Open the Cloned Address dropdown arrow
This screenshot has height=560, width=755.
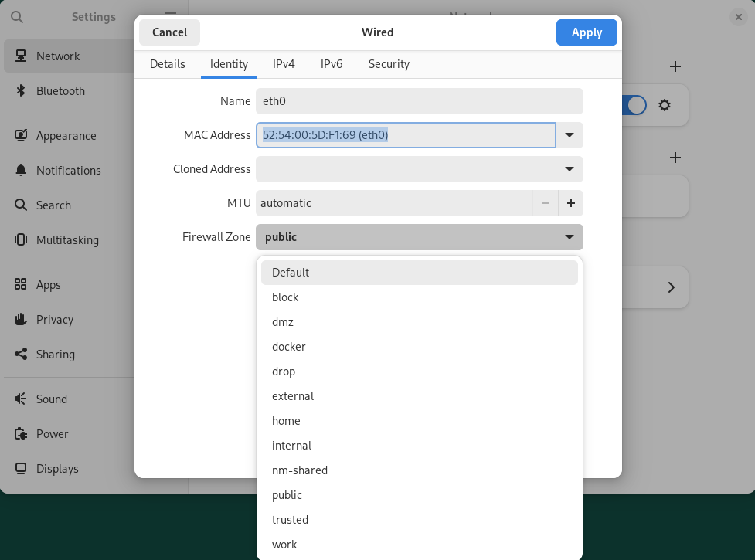click(x=570, y=169)
